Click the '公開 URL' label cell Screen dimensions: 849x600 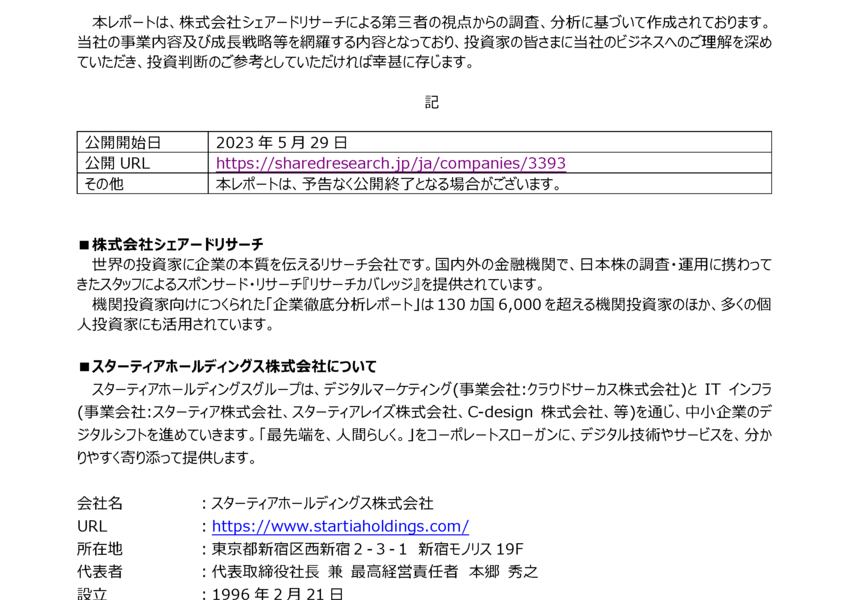(142, 163)
